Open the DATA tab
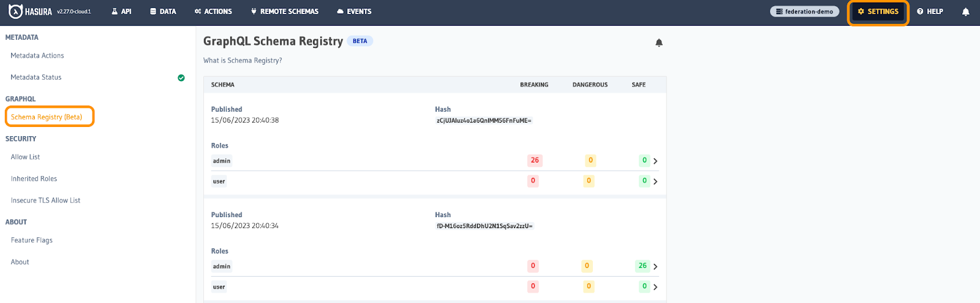Image resolution: width=980 pixels, height=303 pixels. [x=163, y=12]
